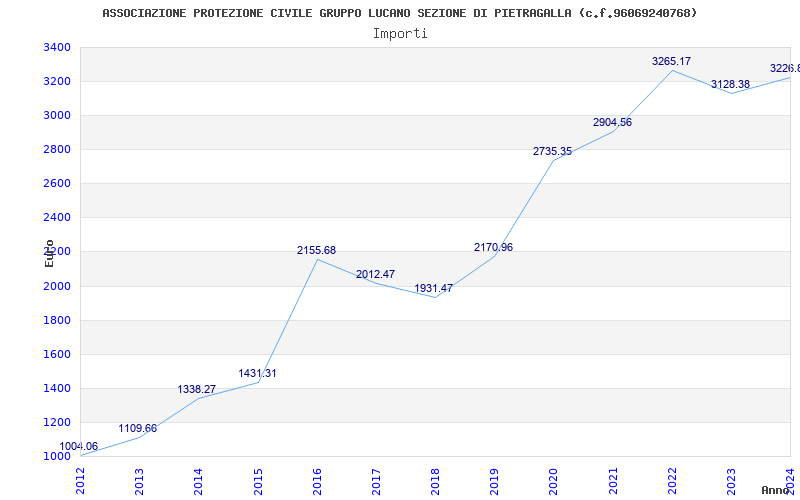The height and width of the screenshot is (500, 800).
Task: Select the data label 2012.47
Action: point(376,274)
